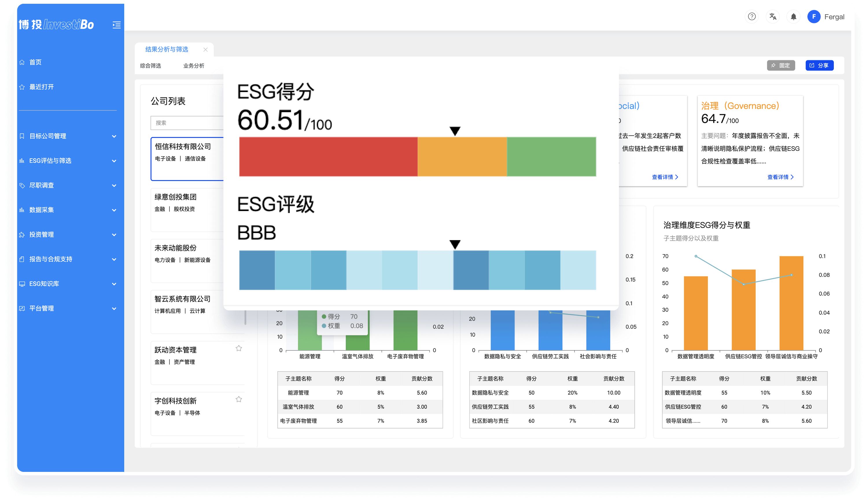Click the 首页 home icon
Viewport: 868px width, 502px height.
[x=22, y=63]
